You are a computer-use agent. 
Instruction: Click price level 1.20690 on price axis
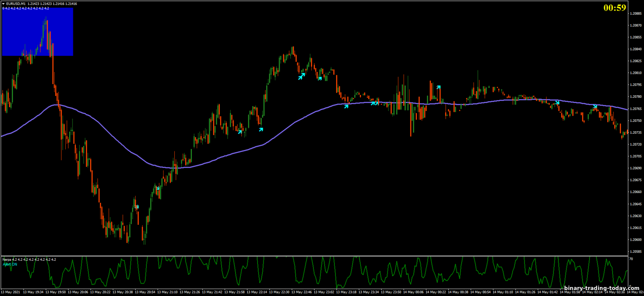click(635, 168)
